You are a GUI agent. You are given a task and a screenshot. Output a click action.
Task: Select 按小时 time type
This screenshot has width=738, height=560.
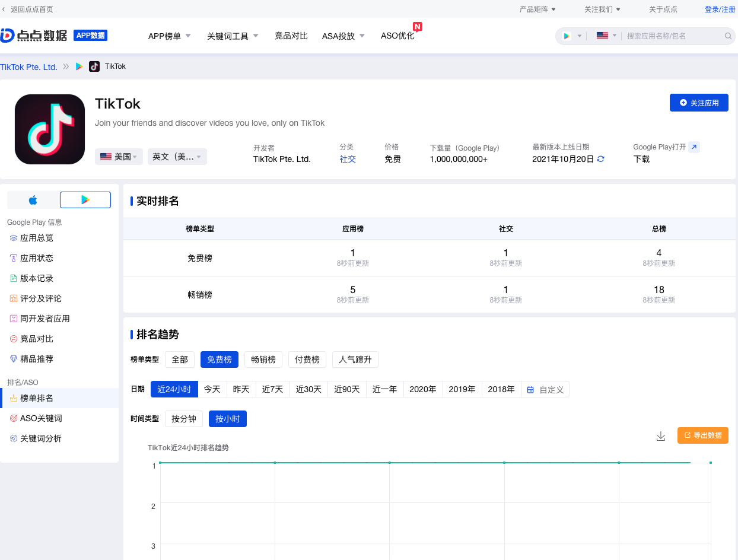[228, 419]
